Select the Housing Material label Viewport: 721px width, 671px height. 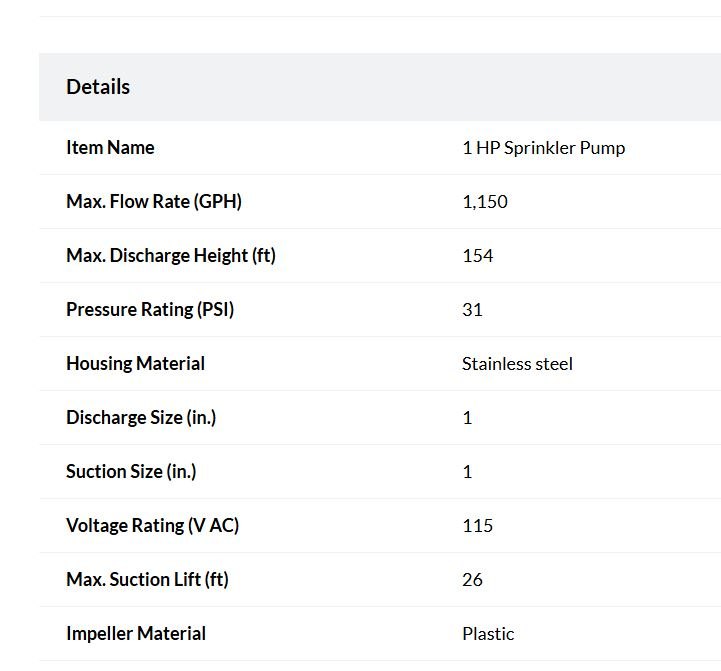pyautogui.click(x=136, y=363)
